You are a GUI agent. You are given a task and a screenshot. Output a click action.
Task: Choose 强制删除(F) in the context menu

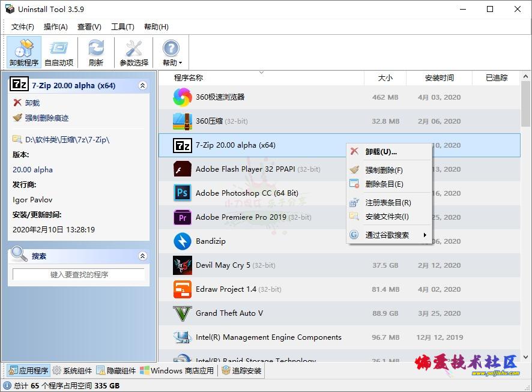pos(389,170)
